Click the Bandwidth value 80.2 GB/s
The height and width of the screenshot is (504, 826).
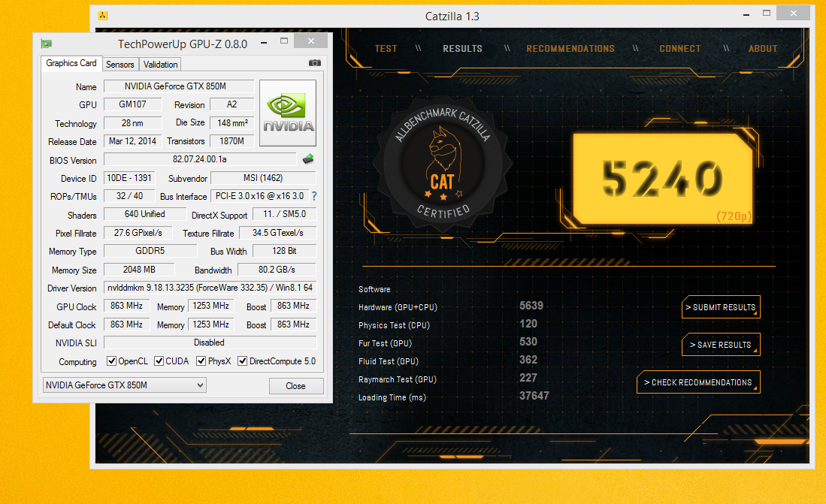[277, 270]
